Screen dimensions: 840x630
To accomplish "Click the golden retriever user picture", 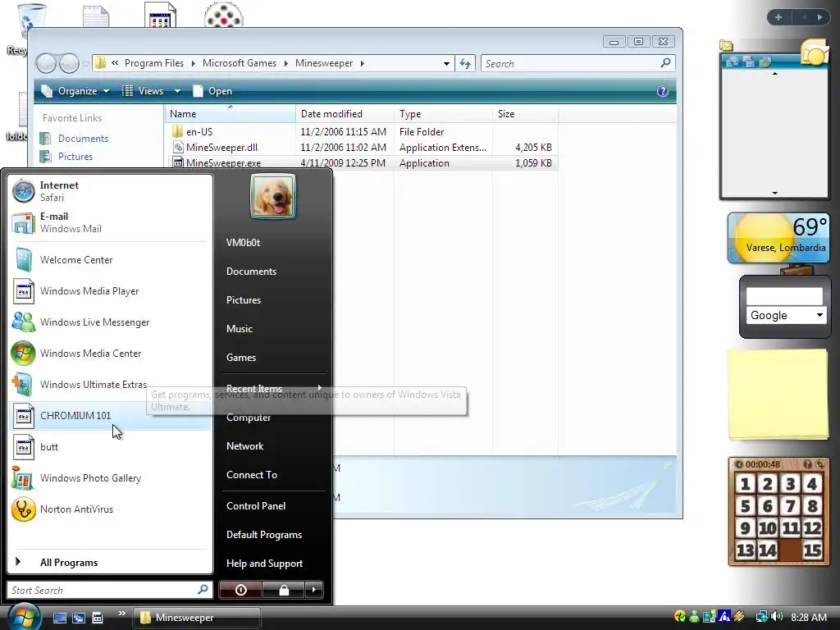I will [x=272, y=196].
